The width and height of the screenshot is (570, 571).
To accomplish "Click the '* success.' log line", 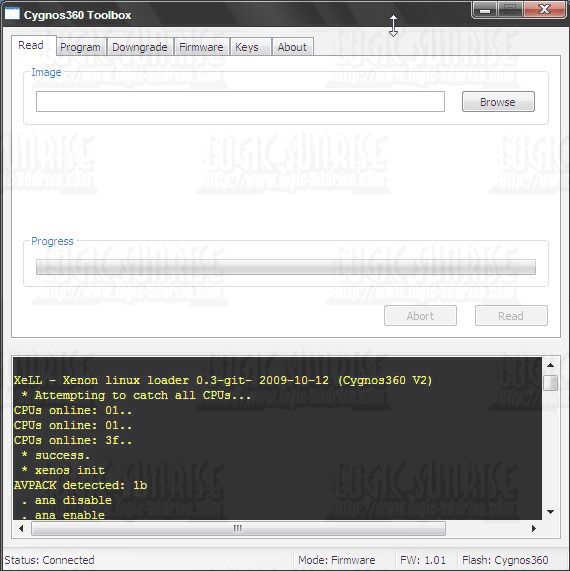I will pos(55,455).
